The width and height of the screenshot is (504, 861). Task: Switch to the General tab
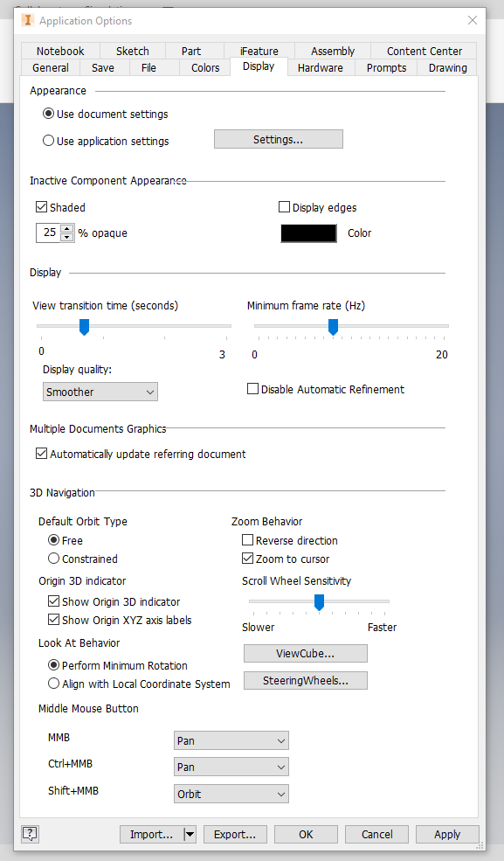point(51,67)
